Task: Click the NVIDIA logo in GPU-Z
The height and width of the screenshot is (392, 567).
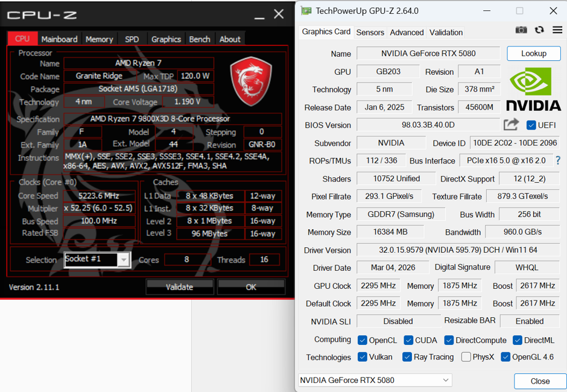Action: (533, 89)
